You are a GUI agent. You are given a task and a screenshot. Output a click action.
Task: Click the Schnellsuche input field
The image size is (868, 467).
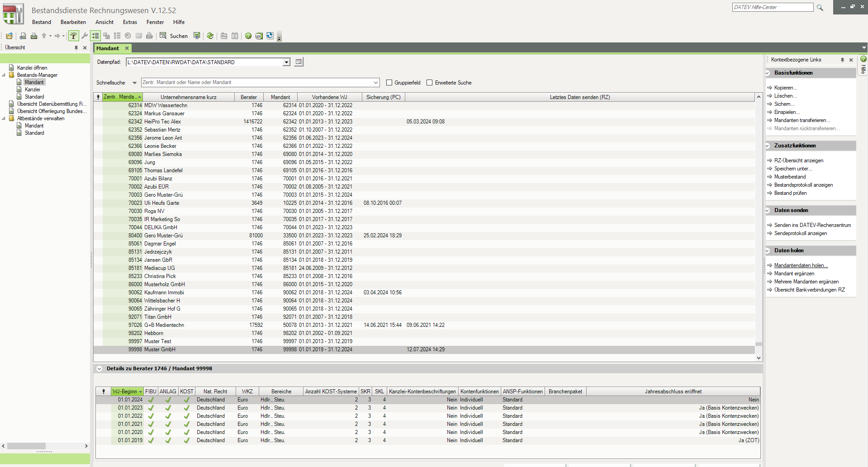258,83
